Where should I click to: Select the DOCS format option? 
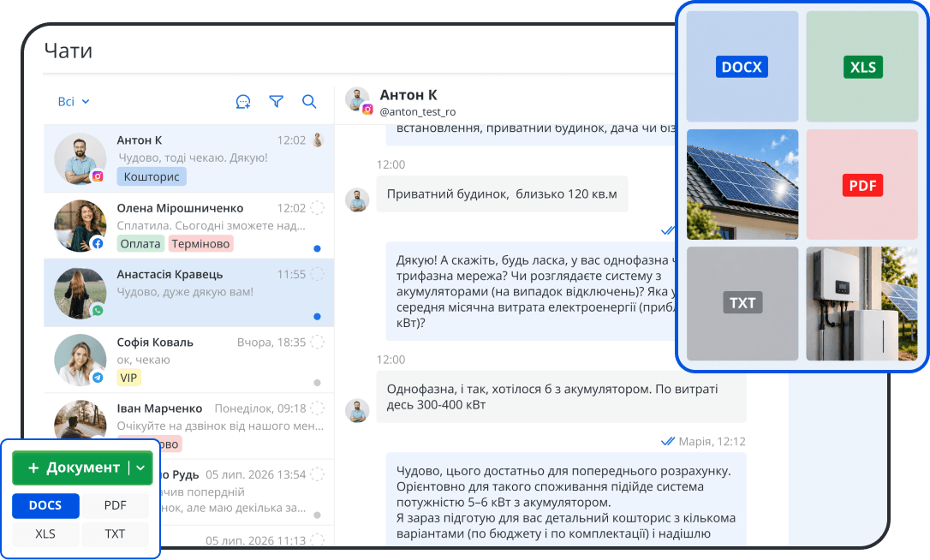[45, 505]
